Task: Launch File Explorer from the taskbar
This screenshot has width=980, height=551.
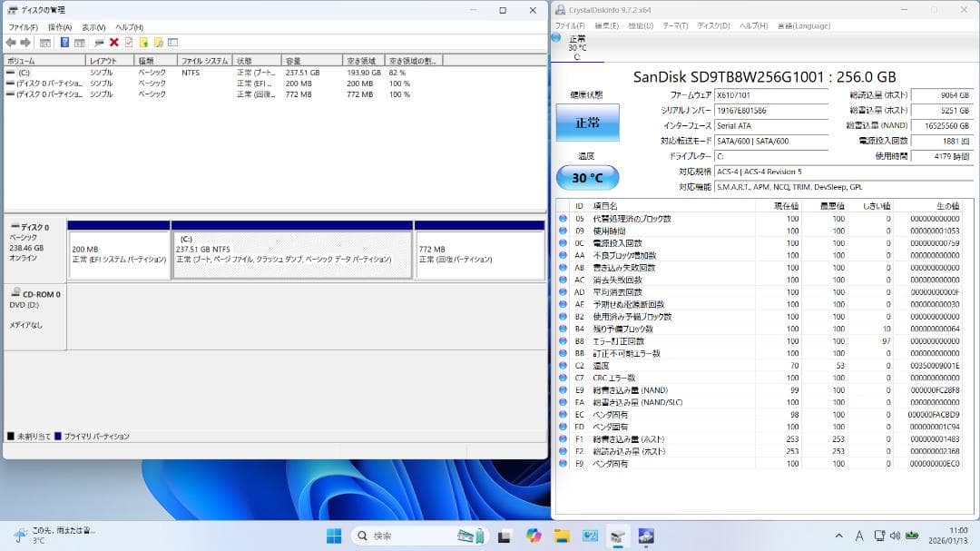Action: tap(562, 535)
